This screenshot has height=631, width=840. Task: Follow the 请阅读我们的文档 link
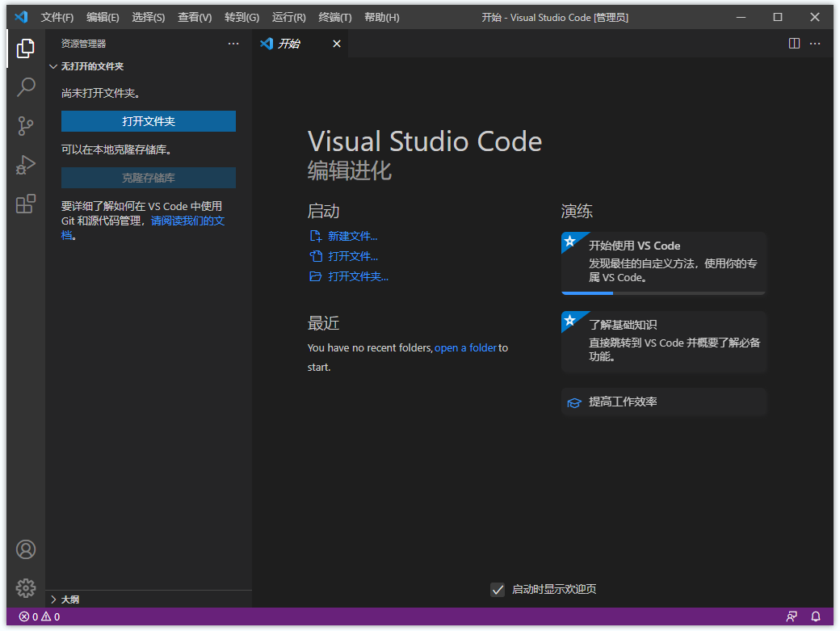click(x=187, y=221)
